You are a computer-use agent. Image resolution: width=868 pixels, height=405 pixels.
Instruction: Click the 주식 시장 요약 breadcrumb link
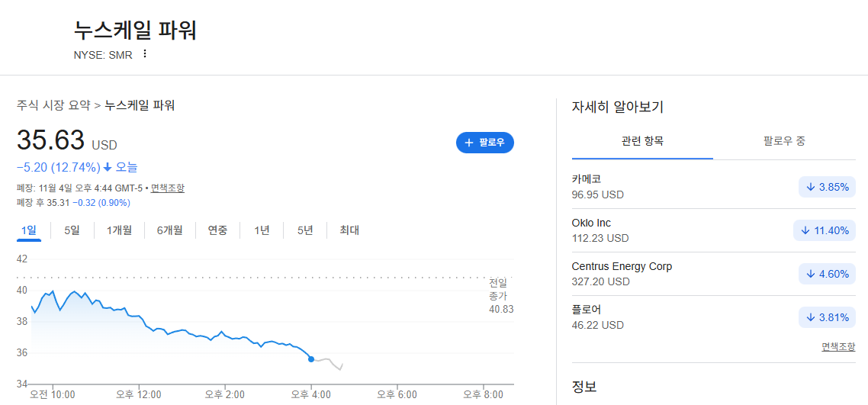point(53,105)
